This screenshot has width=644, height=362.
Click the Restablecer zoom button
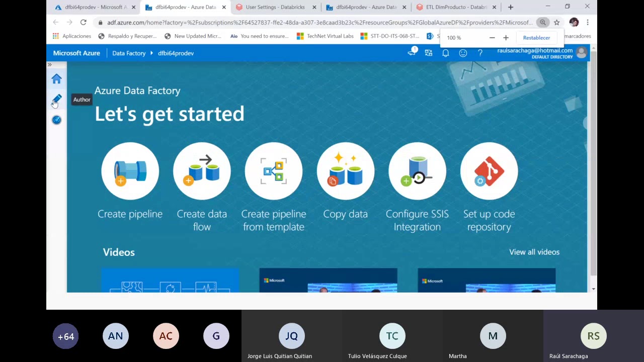tap(536, 38)
